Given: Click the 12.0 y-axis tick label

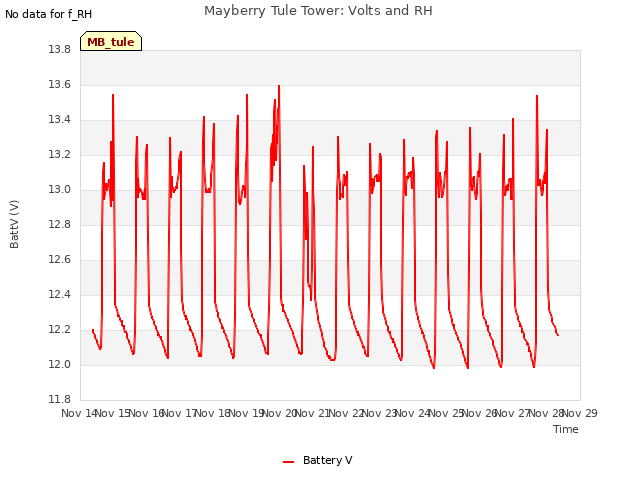Looking at the screenshot, I should click(x=60, y=365).
